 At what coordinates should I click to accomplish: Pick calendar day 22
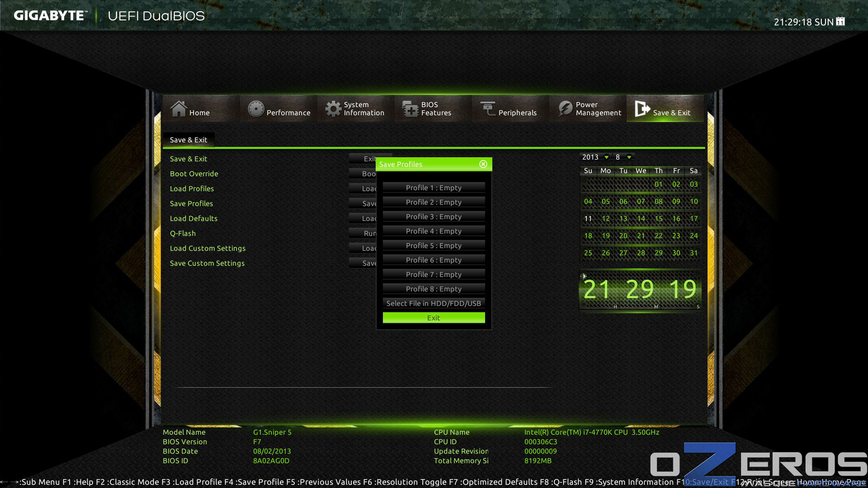(659, 236)
